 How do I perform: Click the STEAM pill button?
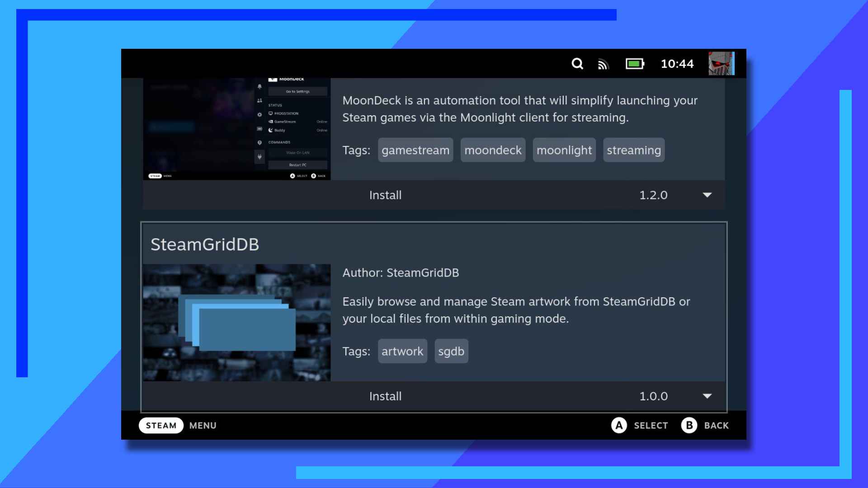(x=161, y=425)
